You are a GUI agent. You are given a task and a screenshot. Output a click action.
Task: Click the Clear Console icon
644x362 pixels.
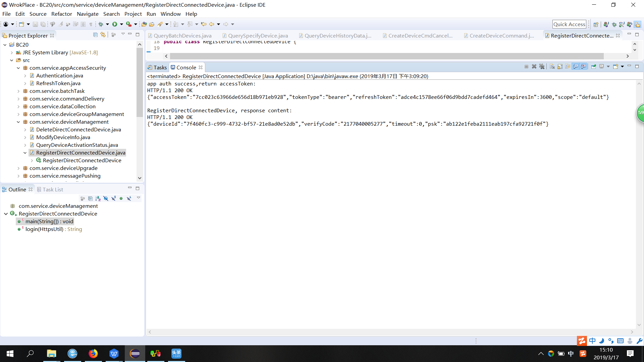(x=552, y=67)
